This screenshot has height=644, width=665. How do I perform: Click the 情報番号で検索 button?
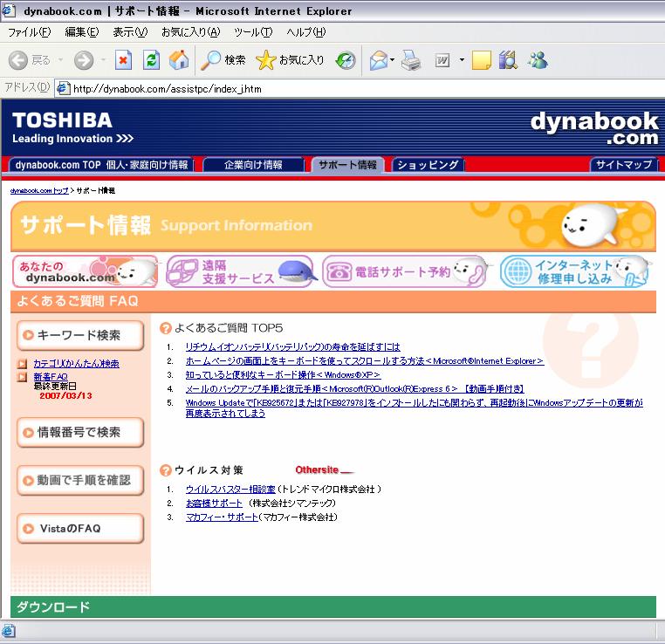[x=80, y=433]
